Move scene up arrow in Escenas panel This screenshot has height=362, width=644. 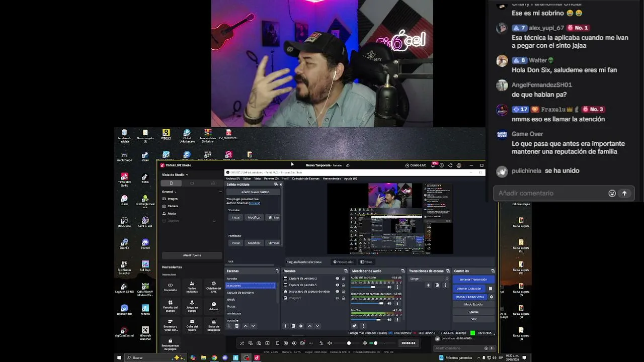[x=246, y=326]
